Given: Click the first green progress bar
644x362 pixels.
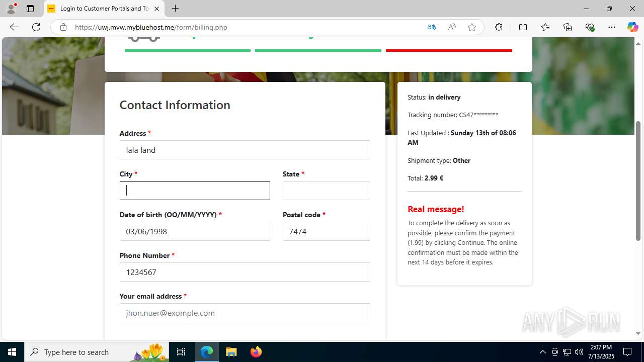Looking at the screenshot, I should coord(187,50).
